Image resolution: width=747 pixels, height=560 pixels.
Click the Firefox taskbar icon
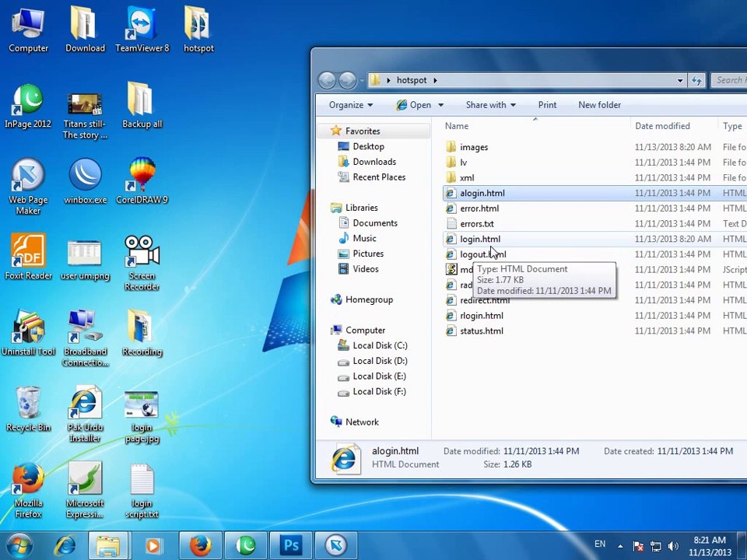pos(200,545)
